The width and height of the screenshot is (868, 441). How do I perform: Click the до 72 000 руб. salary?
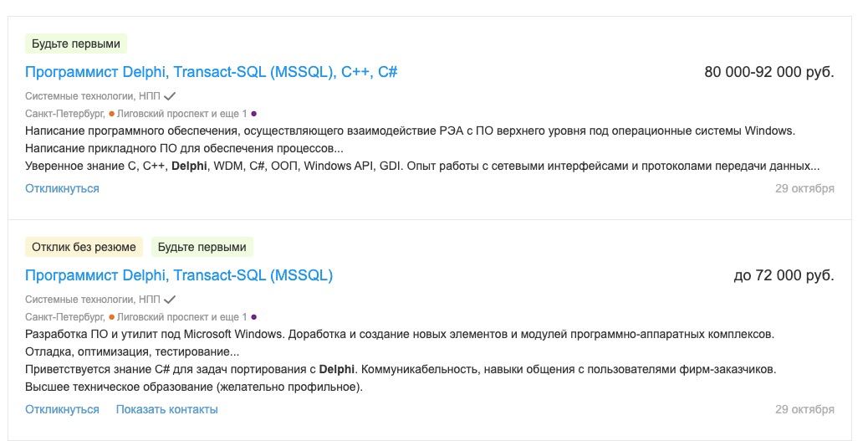[x=784, y=275]
